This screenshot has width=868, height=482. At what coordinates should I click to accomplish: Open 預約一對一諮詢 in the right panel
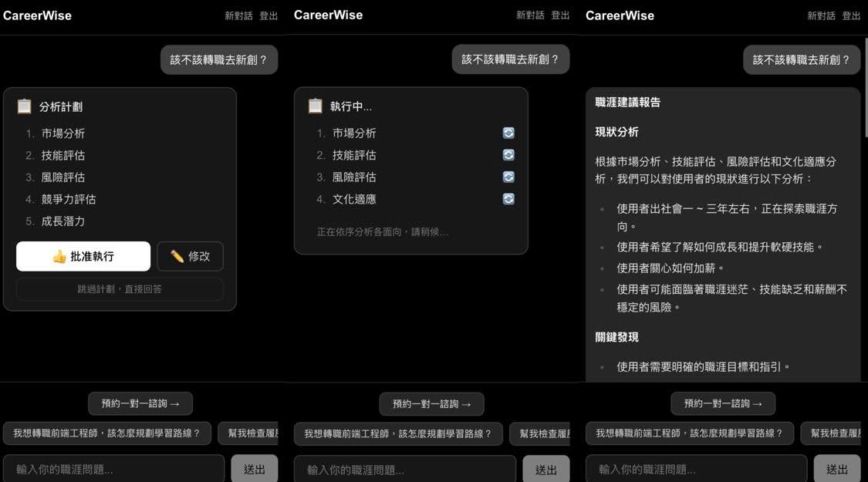click(x=723, y=403)
